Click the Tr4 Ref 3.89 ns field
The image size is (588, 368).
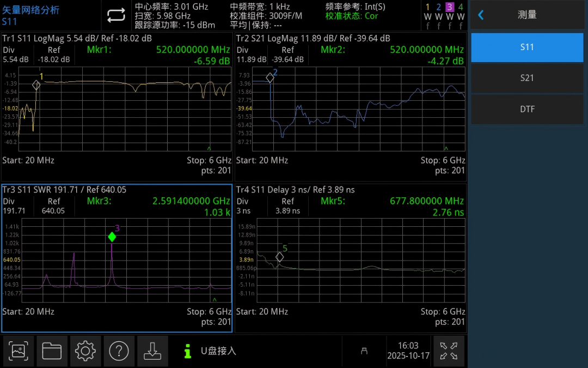click(x=287, y=206)
